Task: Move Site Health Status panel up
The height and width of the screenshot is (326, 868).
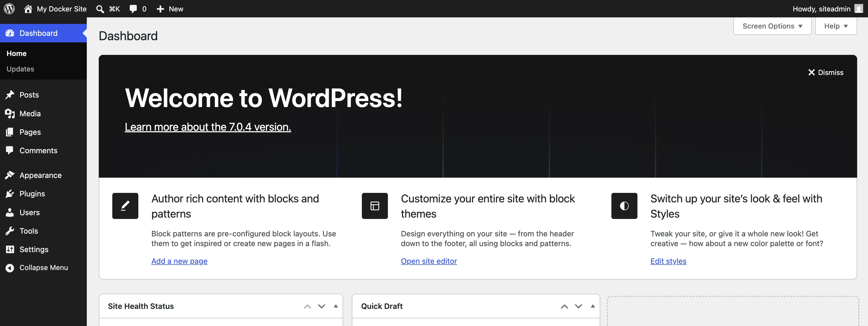Action: point(307,306)
